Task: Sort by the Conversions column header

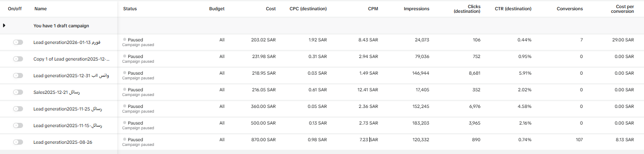Action: (570, 9)
